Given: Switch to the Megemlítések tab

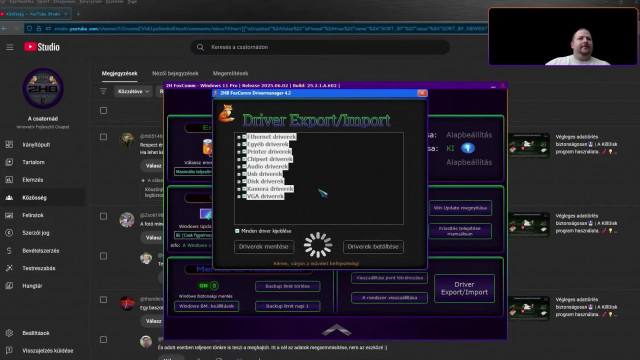Looking at the screenshot, I should pyautogui.click(x=230, y=73).
